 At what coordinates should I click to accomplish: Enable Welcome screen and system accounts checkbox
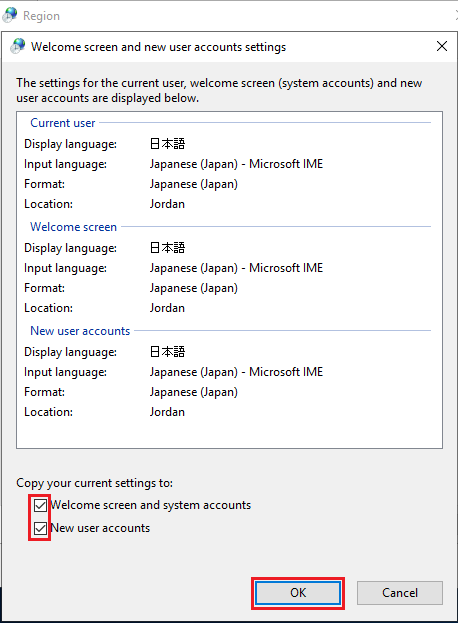[x=40, y=505]
